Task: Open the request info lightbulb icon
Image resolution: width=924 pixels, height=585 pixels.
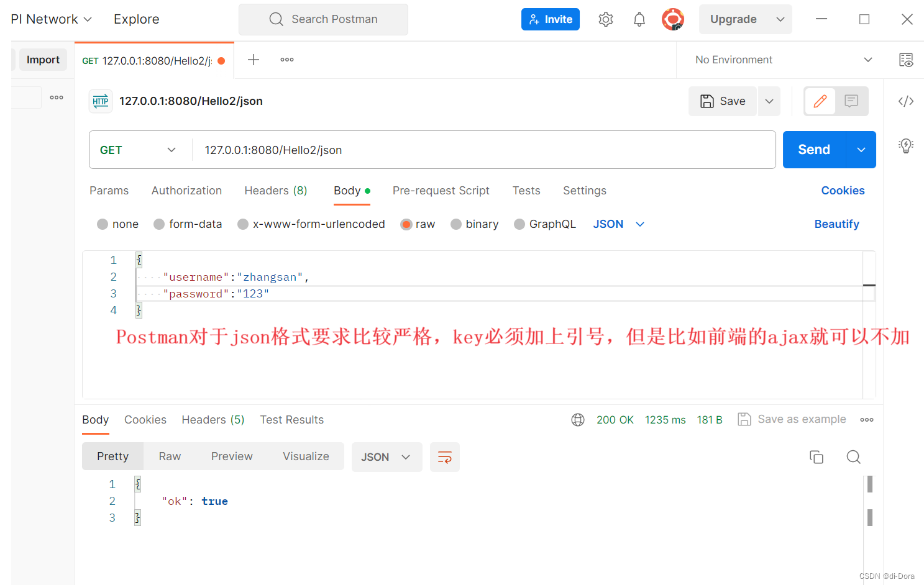Action: pos(906,145)
